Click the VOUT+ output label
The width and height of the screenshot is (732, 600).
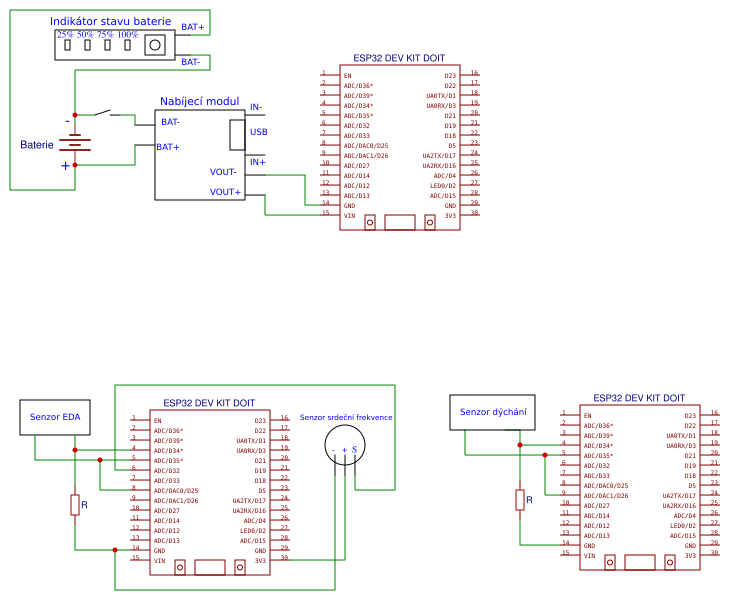[x=225, y=192]
